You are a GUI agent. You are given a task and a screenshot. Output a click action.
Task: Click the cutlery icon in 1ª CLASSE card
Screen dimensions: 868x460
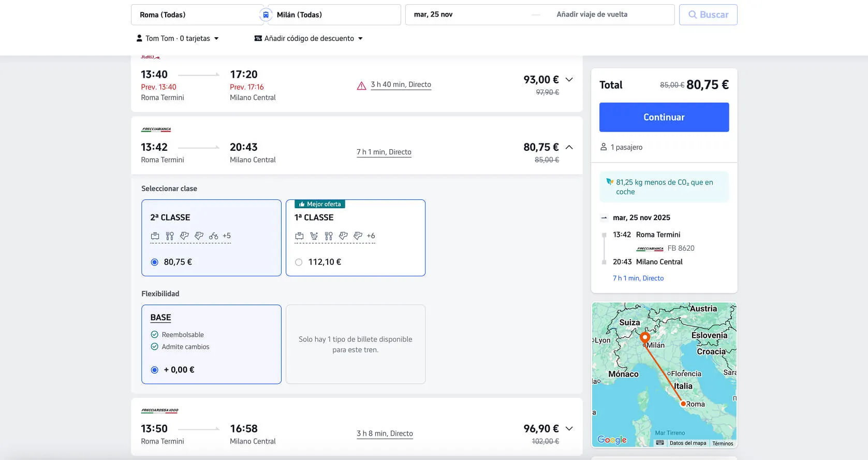329,236
